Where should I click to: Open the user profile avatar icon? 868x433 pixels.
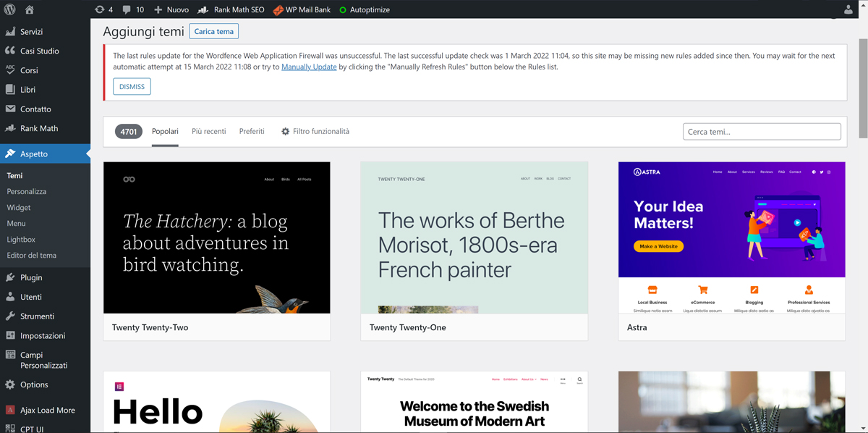click(848, 9)
